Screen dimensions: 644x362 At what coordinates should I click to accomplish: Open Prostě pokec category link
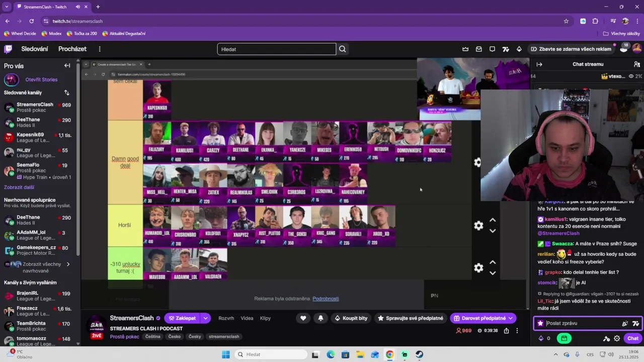pyautogui.click(x=124, y=337)
